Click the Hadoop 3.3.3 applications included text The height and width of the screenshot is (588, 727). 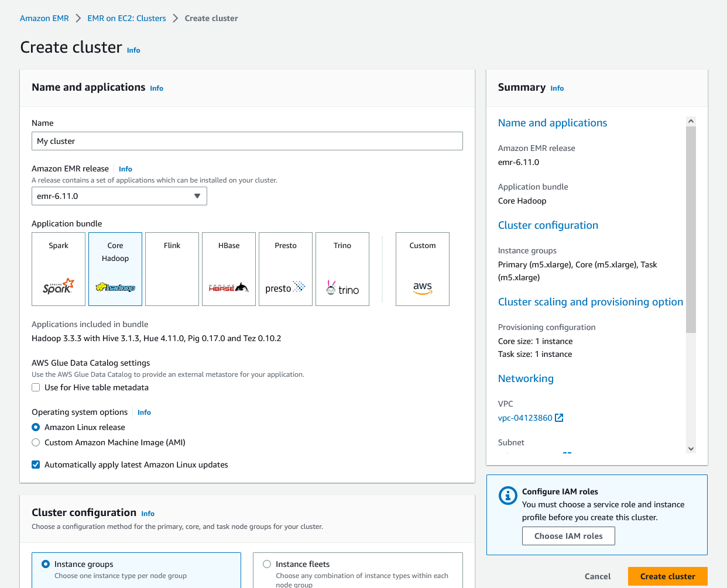click(156, 338)
